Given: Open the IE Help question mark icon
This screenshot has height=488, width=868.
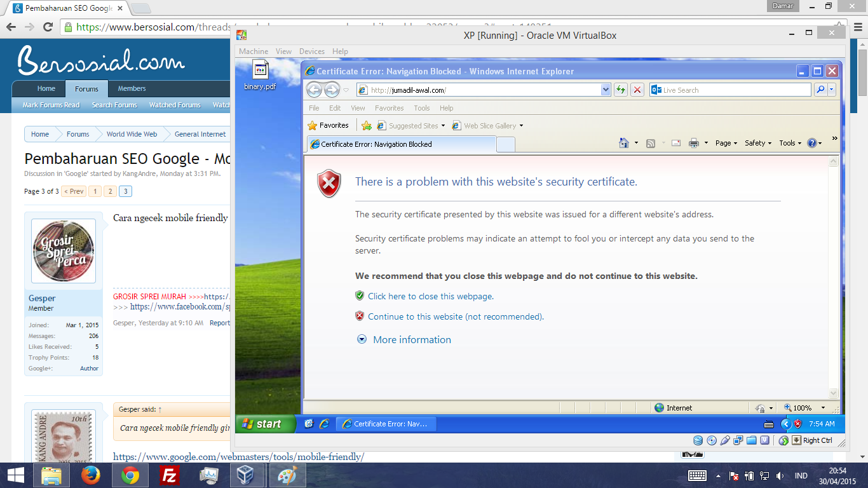Looking at the screenshot, I should (x=811, y=143).
